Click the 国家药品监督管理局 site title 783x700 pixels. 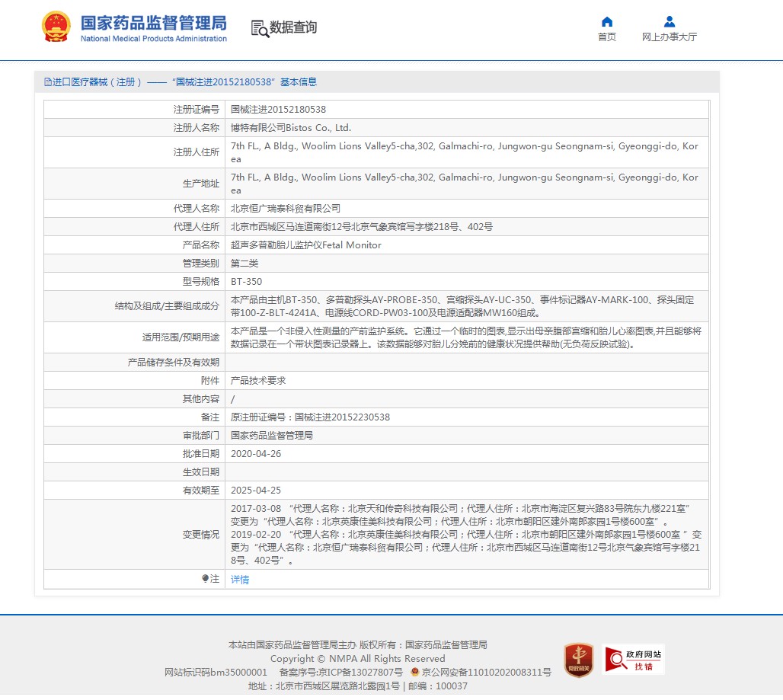153,22
